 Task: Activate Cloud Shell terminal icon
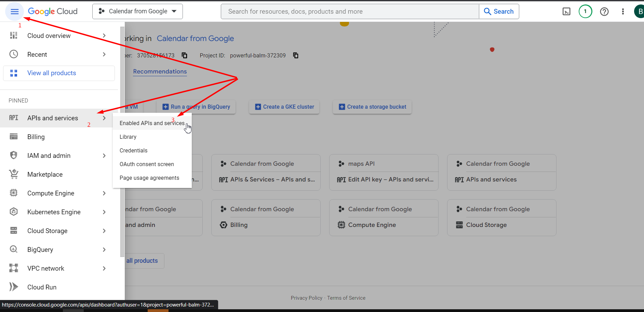(566, 12)
